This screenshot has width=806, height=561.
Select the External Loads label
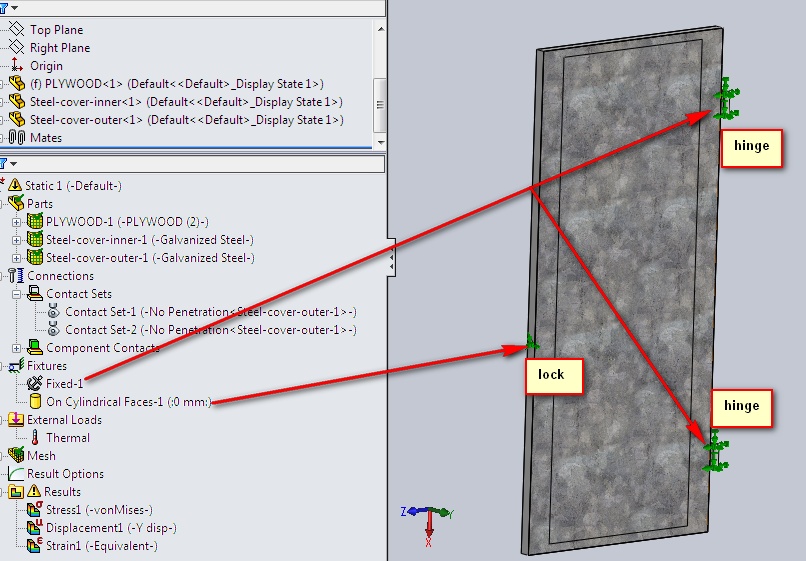(64, 420)
